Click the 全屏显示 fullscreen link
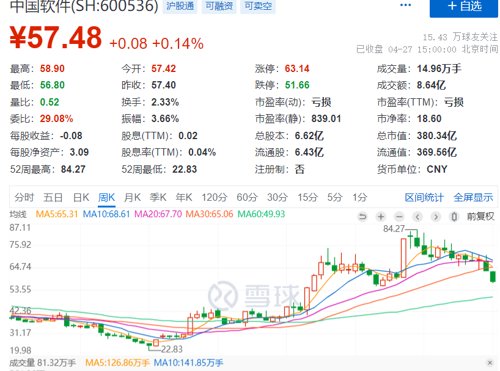This screenshot has height=371, width=500. pos(473,197)
